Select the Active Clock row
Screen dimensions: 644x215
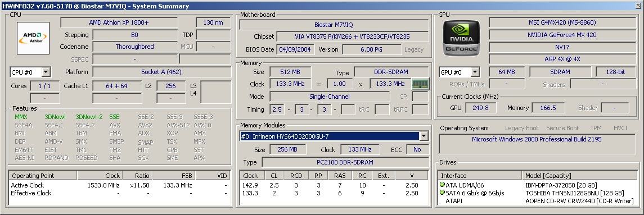pos(119,185)
